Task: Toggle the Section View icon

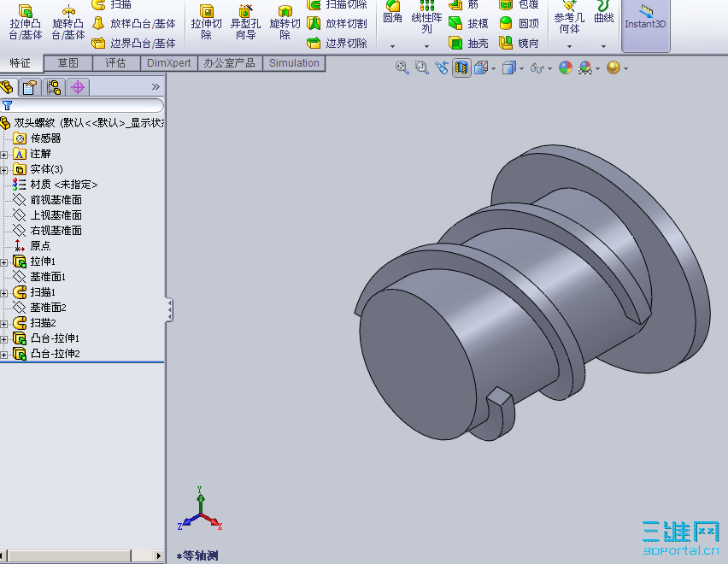Action: pyautogui.click(x=461, y=68)
